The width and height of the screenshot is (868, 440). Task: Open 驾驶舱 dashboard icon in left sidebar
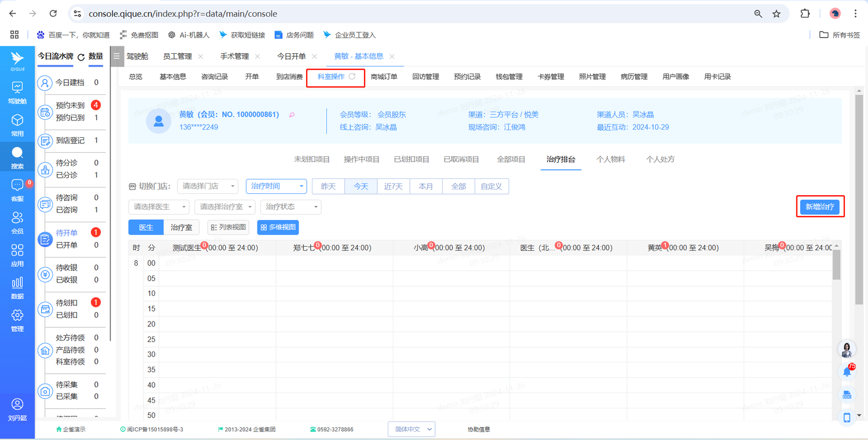pos(17,88)
